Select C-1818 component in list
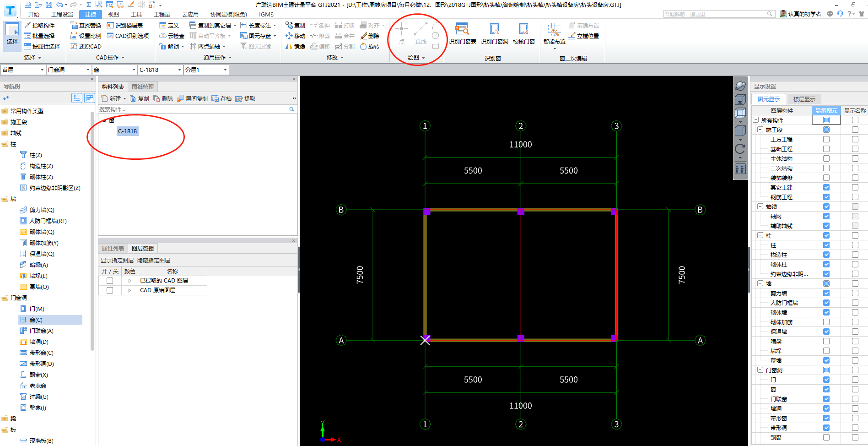The width and height of the screenshot is (868, 446). (x=127, y=131)
